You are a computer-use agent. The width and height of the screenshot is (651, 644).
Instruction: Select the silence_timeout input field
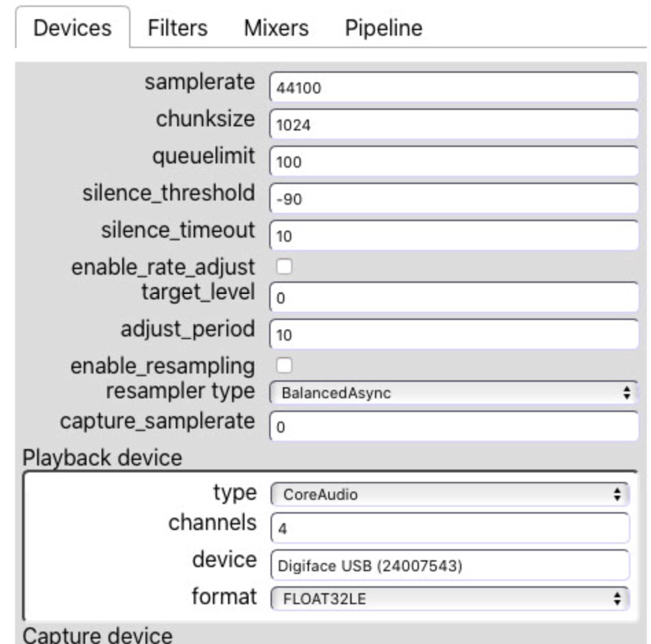(454, 235)
